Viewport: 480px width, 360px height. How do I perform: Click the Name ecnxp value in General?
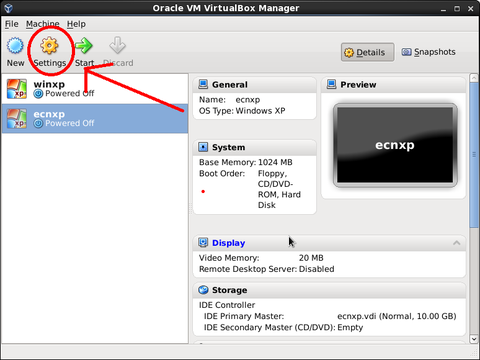pyautogui.click(x=248, y=100)
